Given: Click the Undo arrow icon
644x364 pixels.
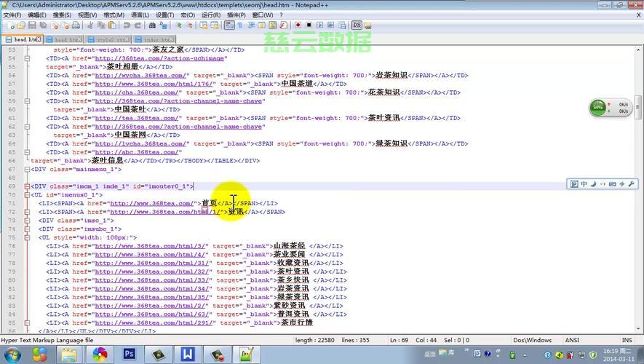Looking at the screenshot, I should (127, 25).
